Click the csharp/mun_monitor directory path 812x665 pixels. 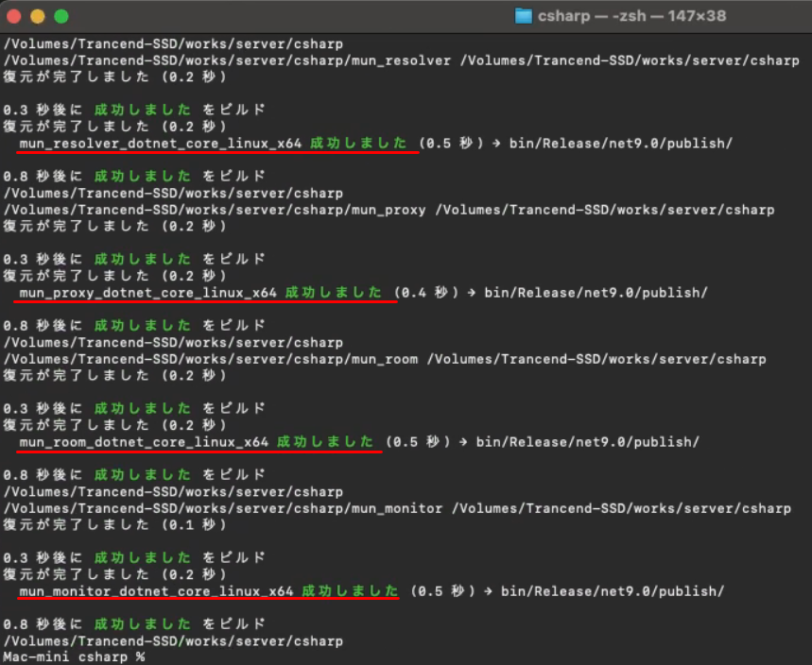click(x=223, y=508)
